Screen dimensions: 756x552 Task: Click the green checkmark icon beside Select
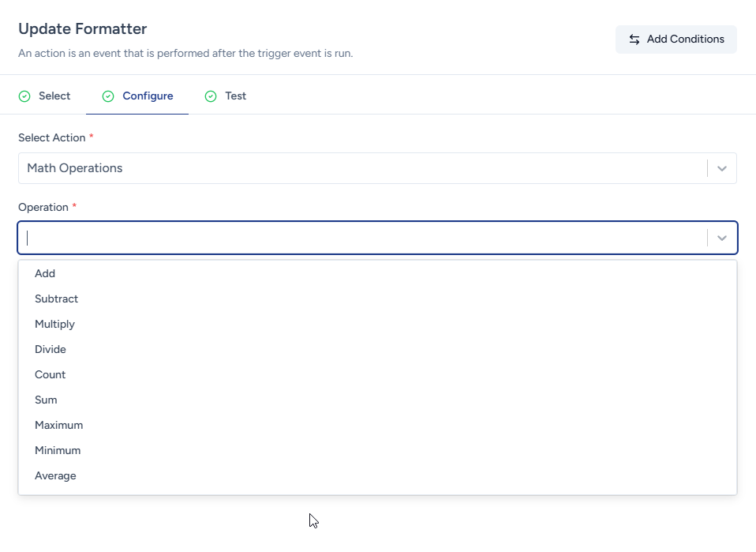click(x=24, y=96)
